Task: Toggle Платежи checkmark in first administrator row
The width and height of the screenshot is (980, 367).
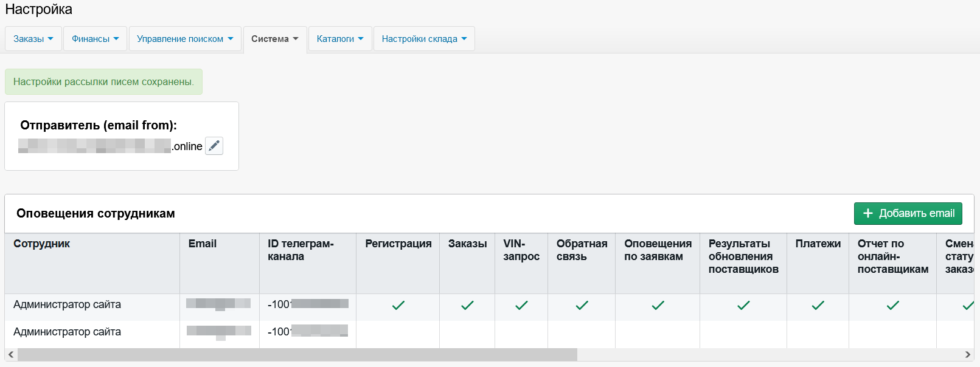Action: pyautogui.click(x=818, y=305)
